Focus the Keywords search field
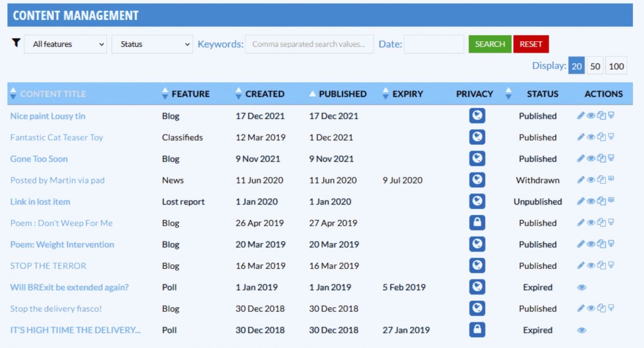The height and width of the screenshot is (348, 644). (x=309, y=44)
